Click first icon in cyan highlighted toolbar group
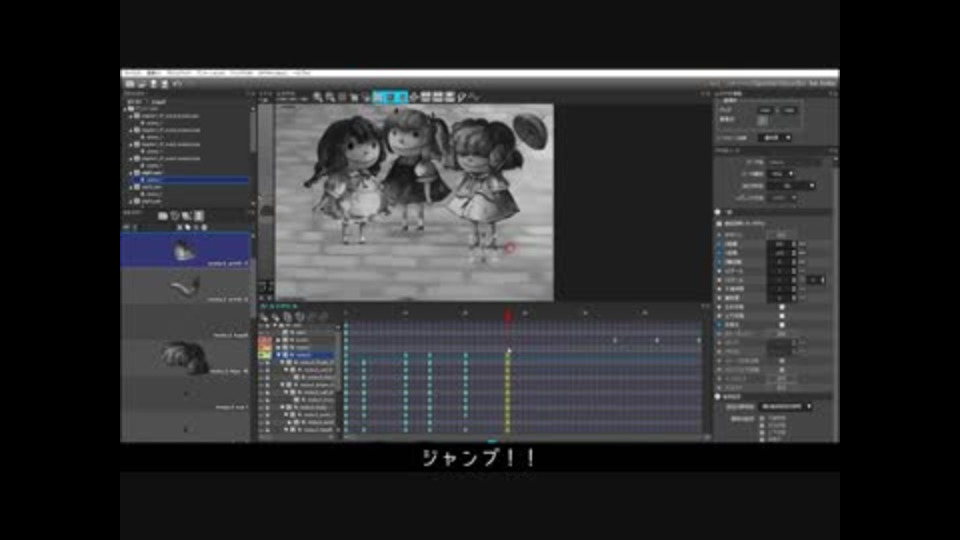Screen dimensions: 960x540 coord(378,97)
